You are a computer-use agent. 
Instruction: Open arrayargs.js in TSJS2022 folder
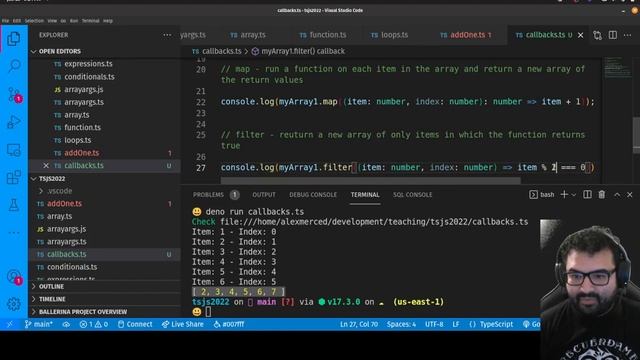point(104,229)
